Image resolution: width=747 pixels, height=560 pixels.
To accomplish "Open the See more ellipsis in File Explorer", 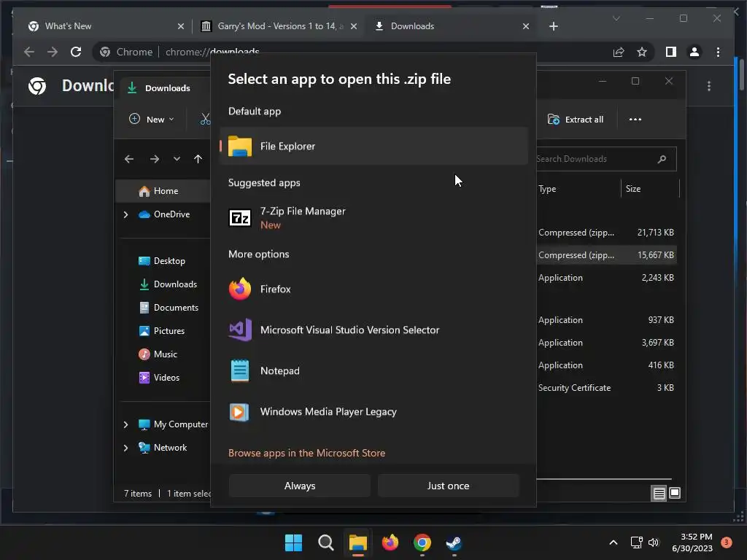I will point(635,120).
